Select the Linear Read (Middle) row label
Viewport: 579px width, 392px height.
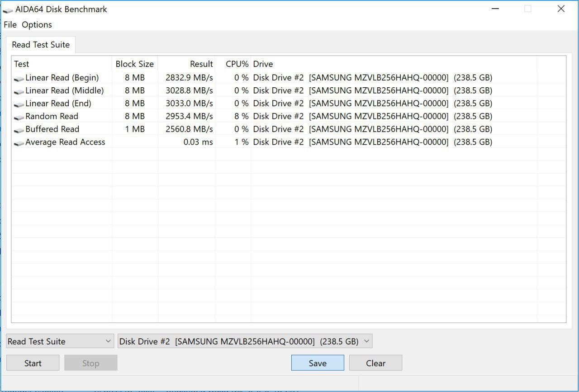65,90
